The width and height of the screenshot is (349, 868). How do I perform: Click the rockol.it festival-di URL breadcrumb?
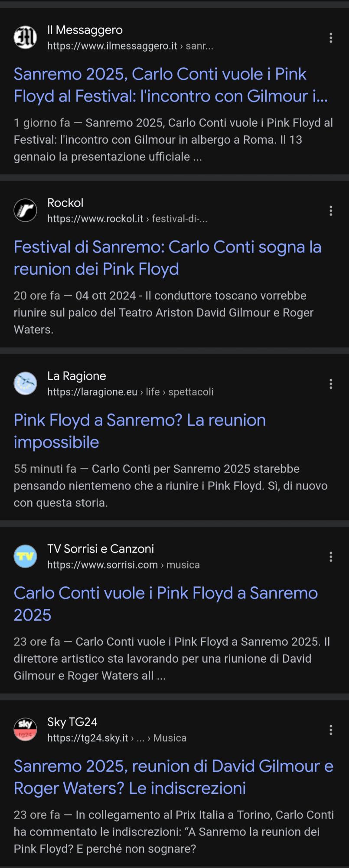[127, 219]
